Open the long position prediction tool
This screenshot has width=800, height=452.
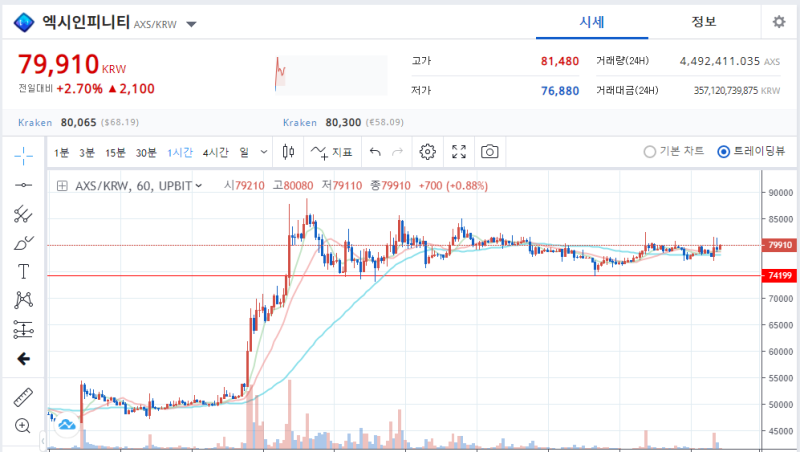point(23,330)
